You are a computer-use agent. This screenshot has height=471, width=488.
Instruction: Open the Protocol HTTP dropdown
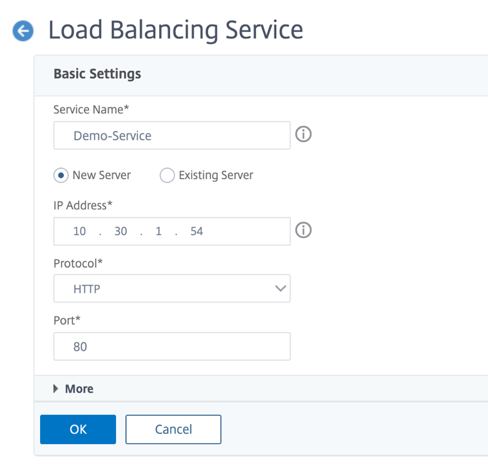click(172, 288)
